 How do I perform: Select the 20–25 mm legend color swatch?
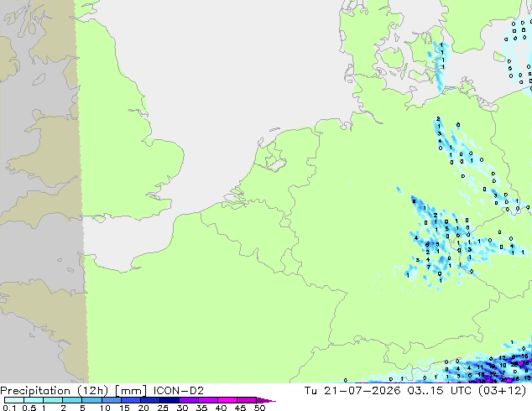(x=149, y=400)
